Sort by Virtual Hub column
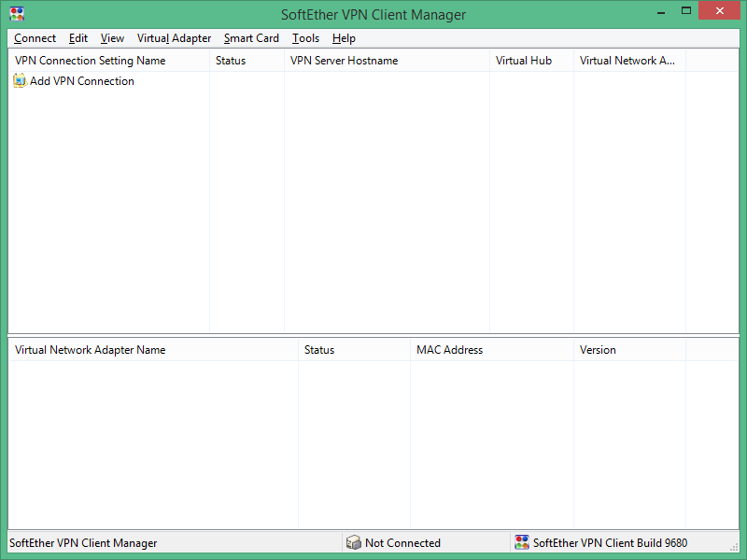 (531, 61)
